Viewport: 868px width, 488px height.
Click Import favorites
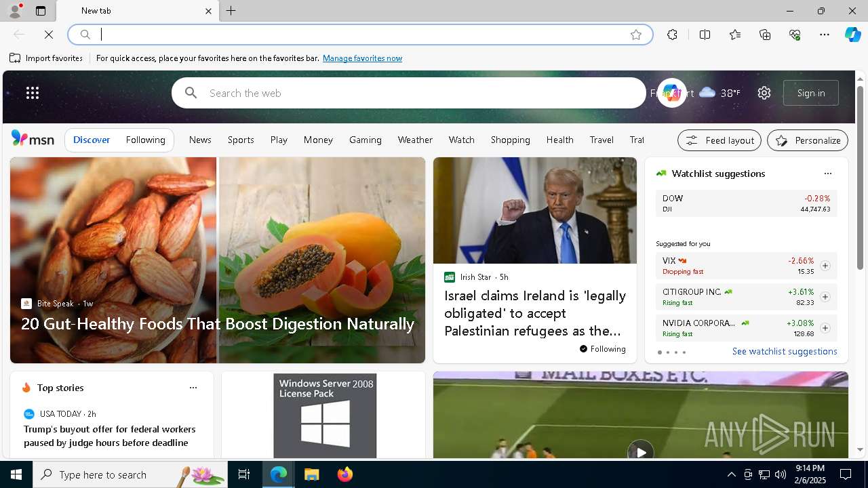tap(46, 58)
